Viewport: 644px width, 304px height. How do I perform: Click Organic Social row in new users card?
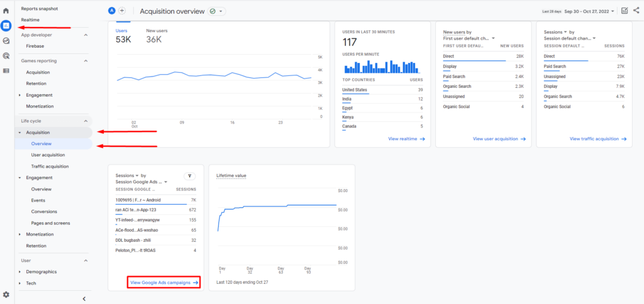tap(483, 107)
